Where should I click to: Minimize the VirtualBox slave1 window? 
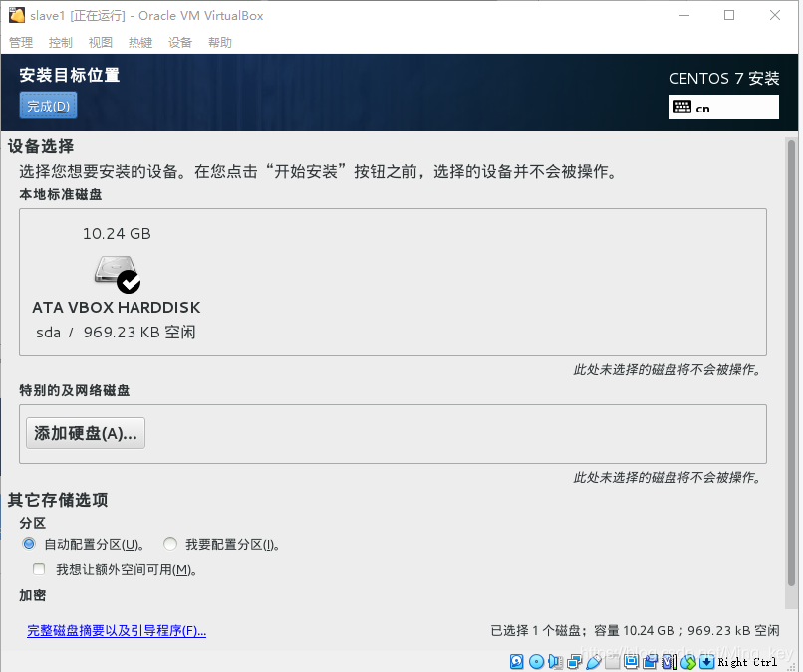(684, 15)
